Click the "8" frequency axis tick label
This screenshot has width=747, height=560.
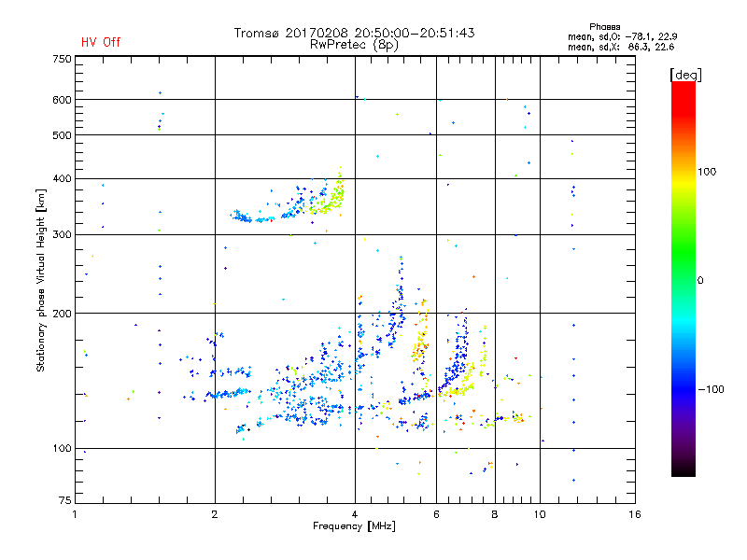(495, 514)
